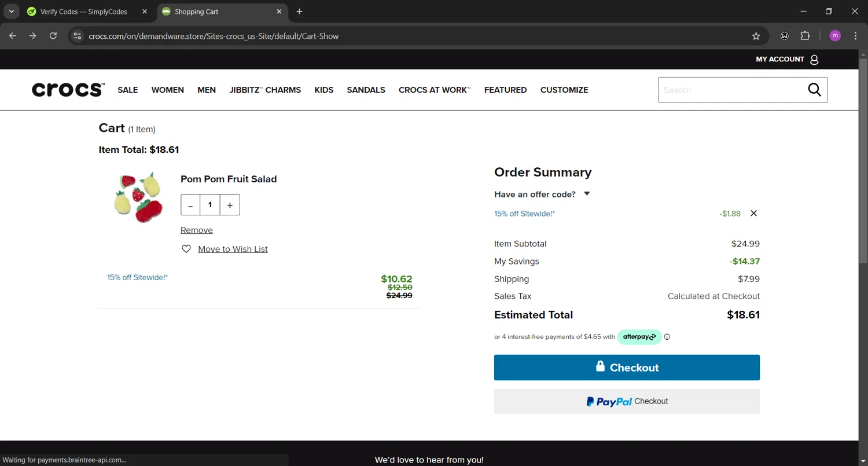The height and width of the screenshot is (466, 868).
Task: Click the My Savings value -$14.37
Action: click(x=745, y=262)
